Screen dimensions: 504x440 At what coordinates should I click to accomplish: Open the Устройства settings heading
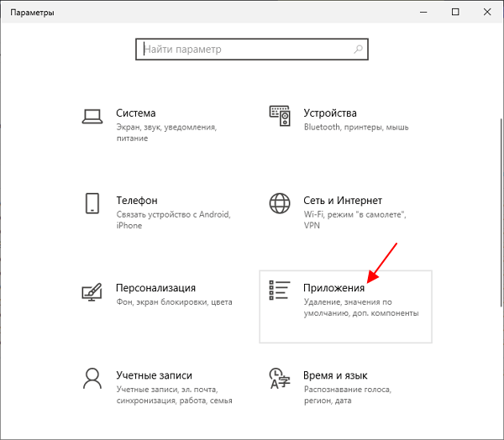point(330,113)
